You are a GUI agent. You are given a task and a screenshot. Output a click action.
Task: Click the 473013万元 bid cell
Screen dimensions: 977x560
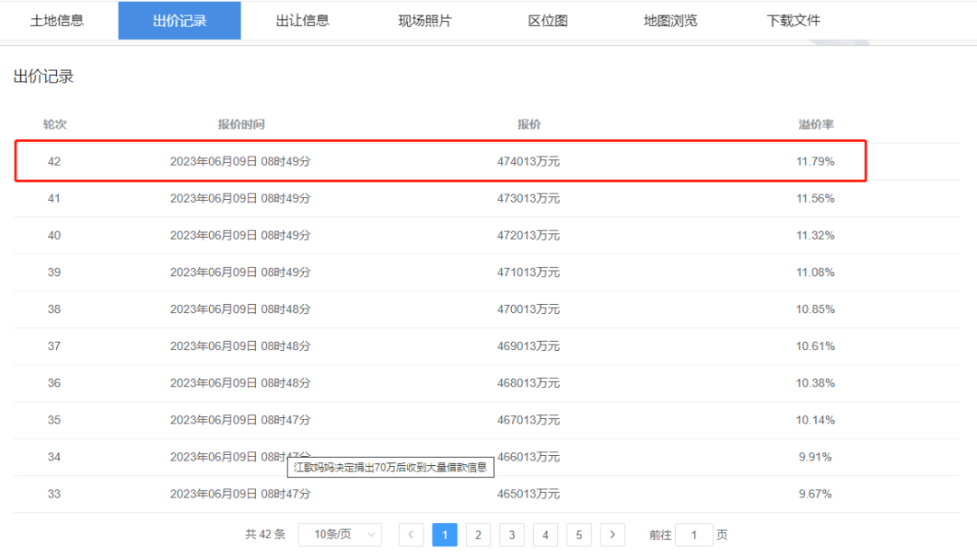(x=528, y=198)
